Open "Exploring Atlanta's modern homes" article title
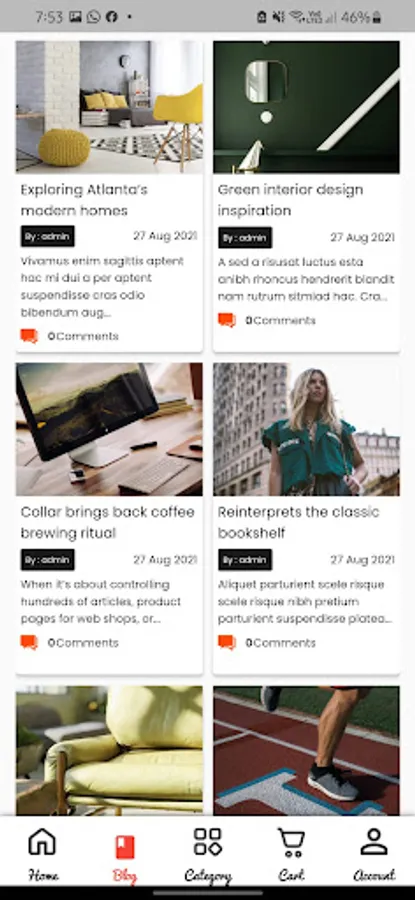The height and width of the screenshot is (900, 415). tap(84, 200)
